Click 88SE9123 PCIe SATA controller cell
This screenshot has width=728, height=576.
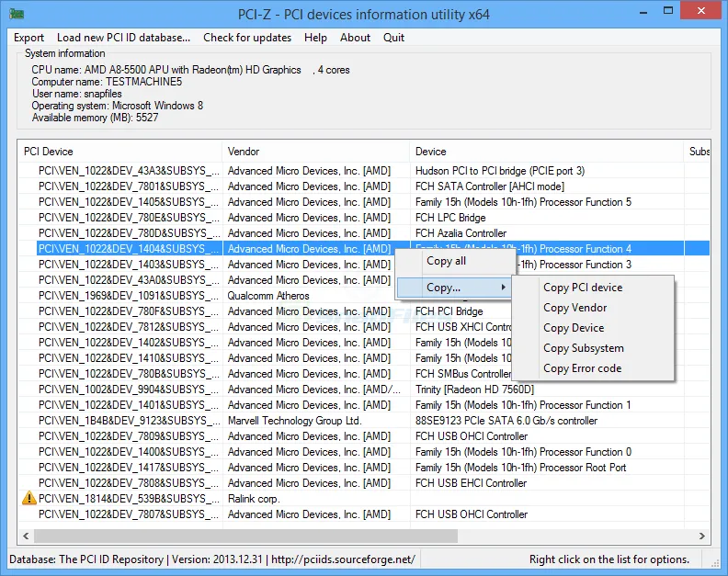click(506, 421)
